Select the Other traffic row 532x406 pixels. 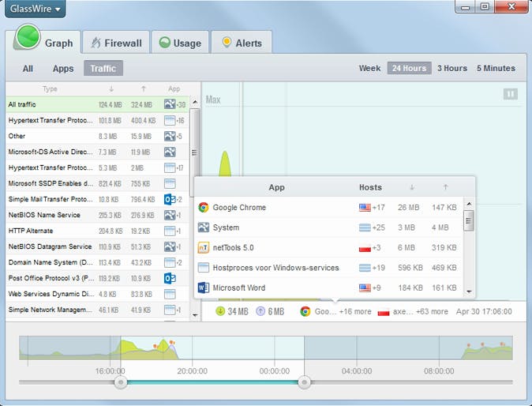pos(97,136)
